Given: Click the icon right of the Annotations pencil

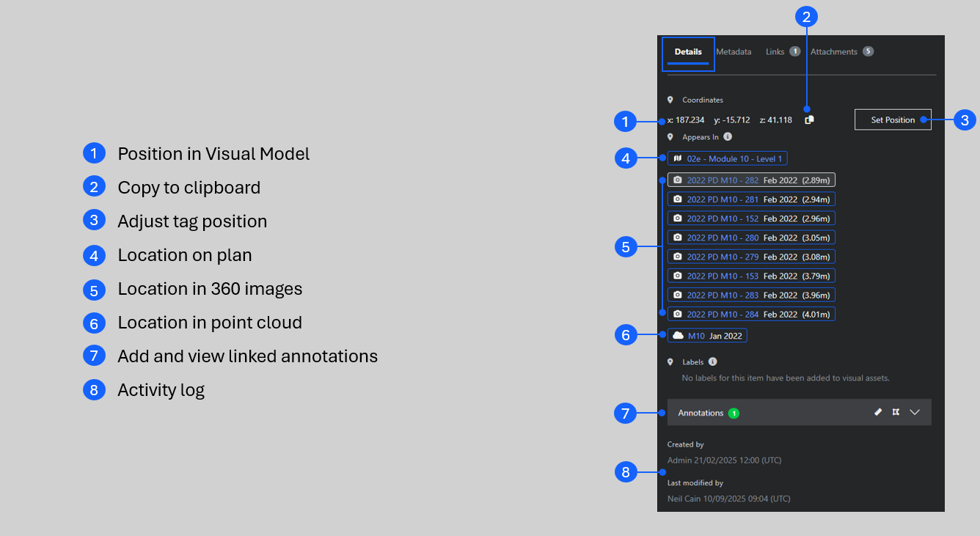Looking at the screenshot, I should tap(896, 412).
